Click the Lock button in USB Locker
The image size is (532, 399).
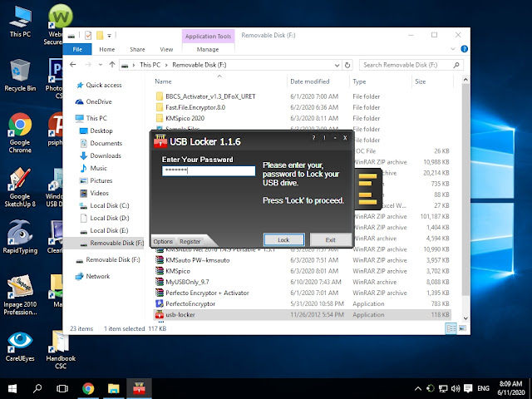[x=283, y=240]
